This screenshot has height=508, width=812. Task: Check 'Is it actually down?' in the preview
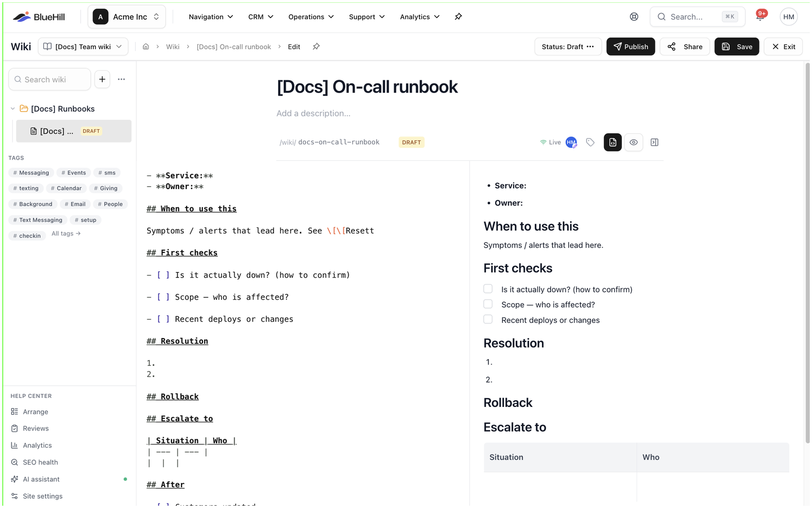(x=488, y=289)
